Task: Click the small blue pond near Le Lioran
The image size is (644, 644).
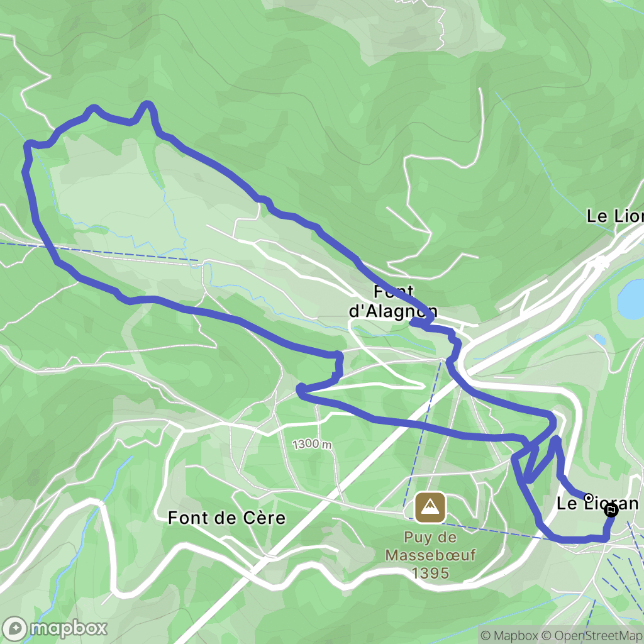Action: [x=600, y=340]
